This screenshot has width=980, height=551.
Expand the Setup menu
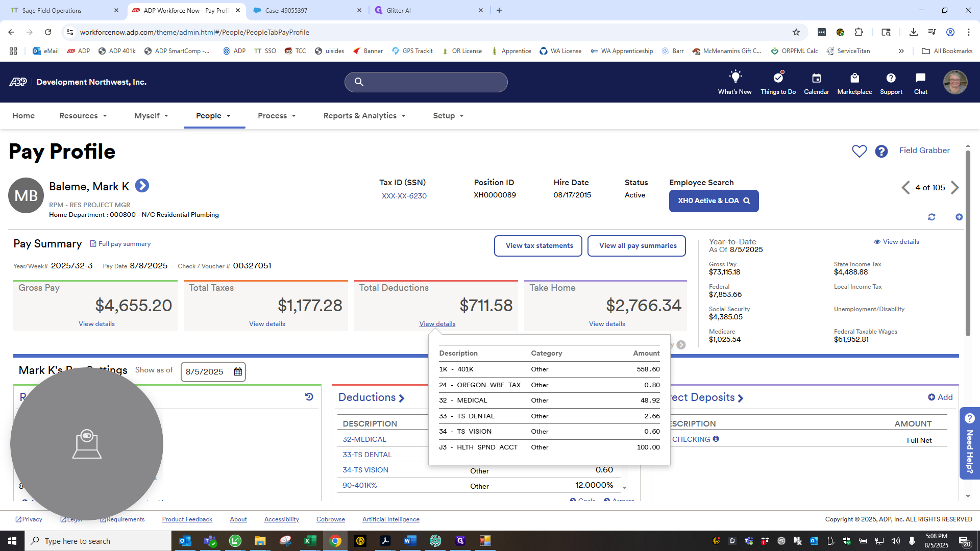tap(448, 116)
